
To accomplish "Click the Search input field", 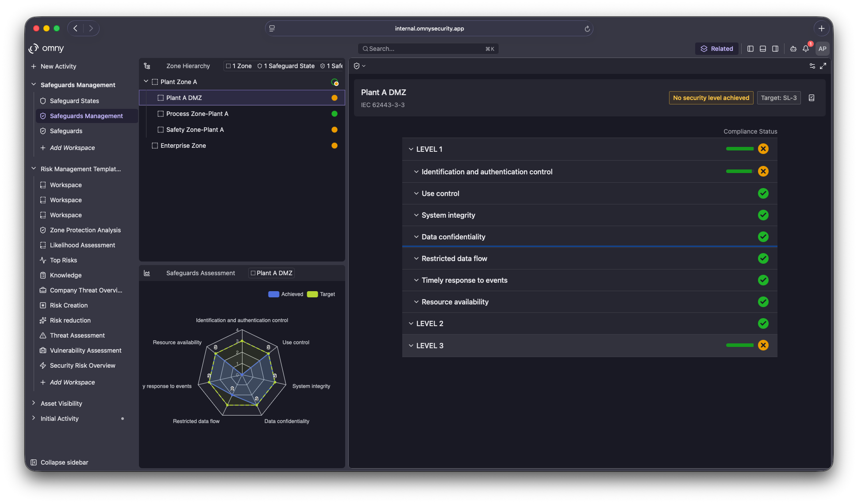I will pyautogui.click(x=427, y=49).
